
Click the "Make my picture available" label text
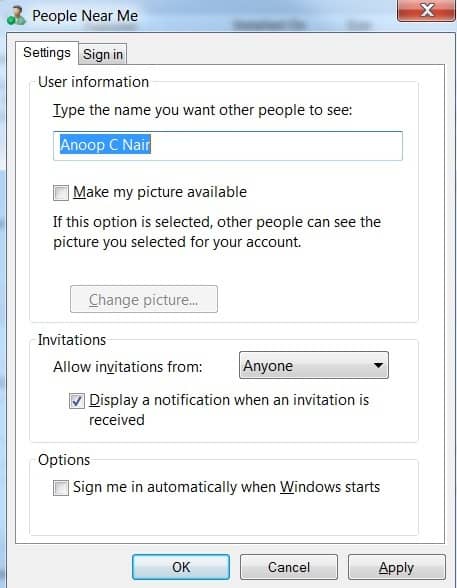coord(160,192)
